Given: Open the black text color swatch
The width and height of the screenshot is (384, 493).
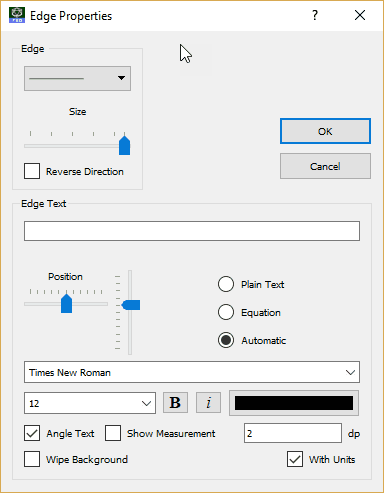Looking at the screenshot, I should pos(294,403).
